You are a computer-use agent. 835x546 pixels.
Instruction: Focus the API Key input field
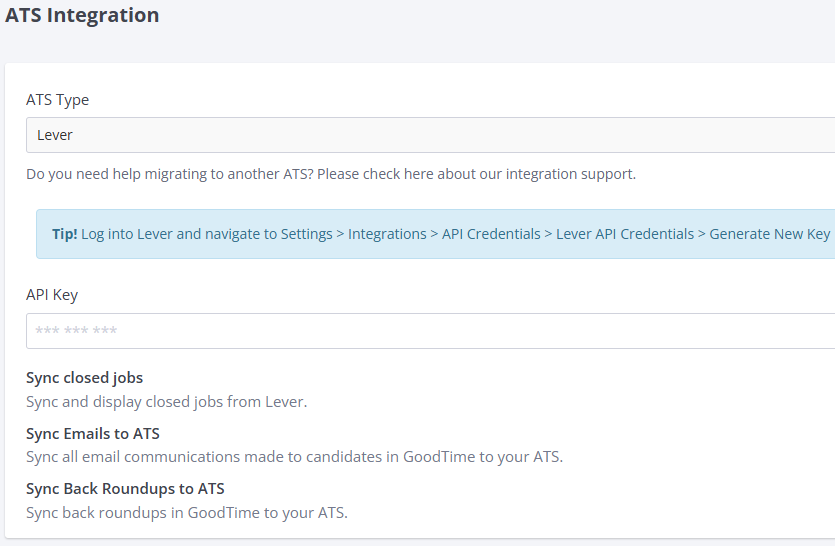click(430, 331)
